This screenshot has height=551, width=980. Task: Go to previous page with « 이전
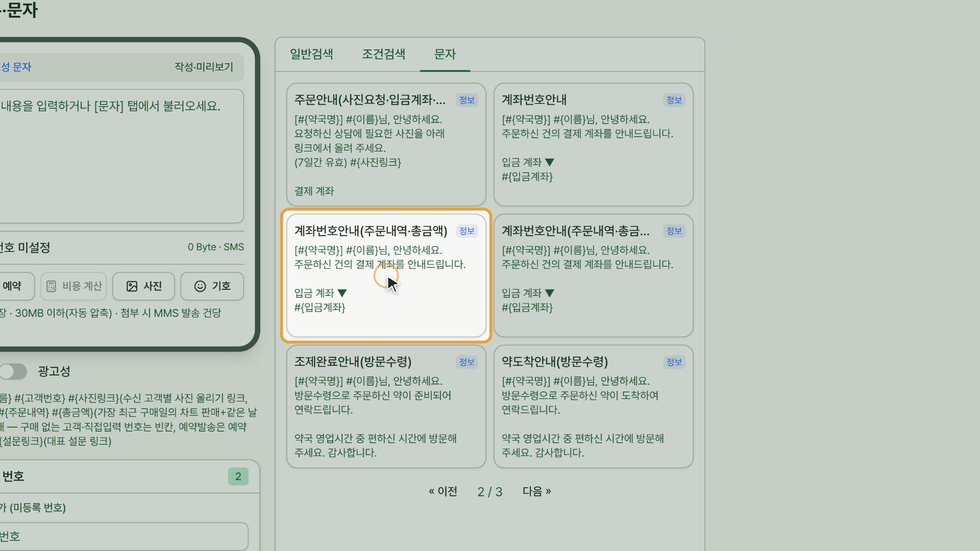point(443,491)
